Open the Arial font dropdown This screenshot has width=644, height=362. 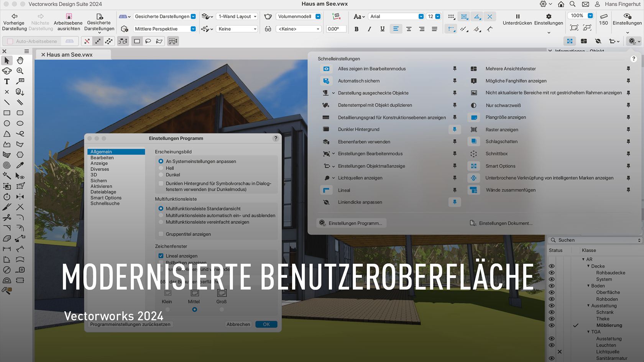coord(396,16)
